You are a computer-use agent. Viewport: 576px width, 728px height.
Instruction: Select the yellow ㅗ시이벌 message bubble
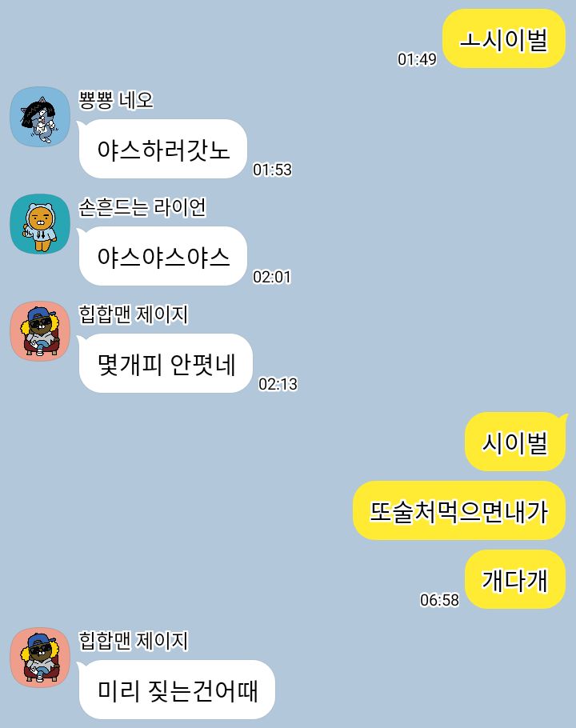[504, 38]
